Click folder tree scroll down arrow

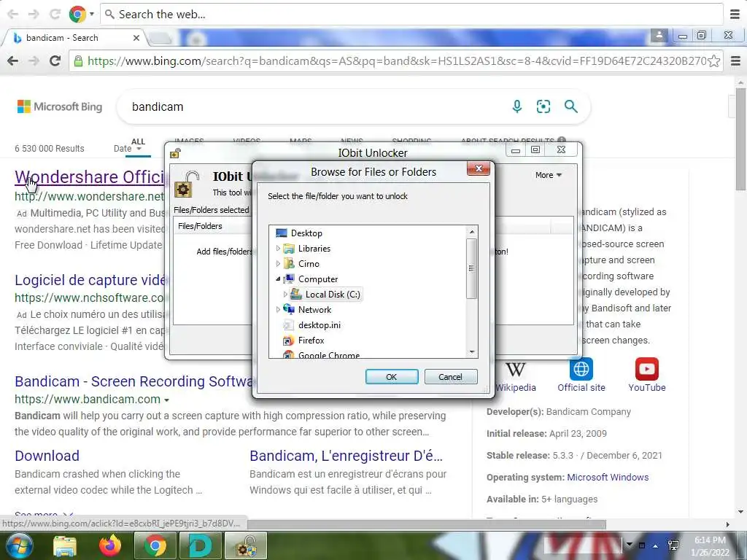[x=472, y=352]
